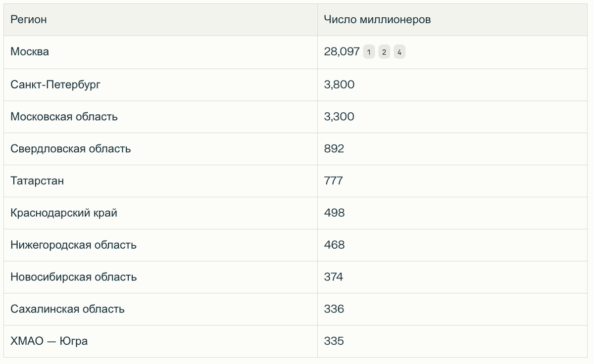Select the 3,800 value cell
The height and width of the screenshot is (364, 594).
(x=339, y=85)
